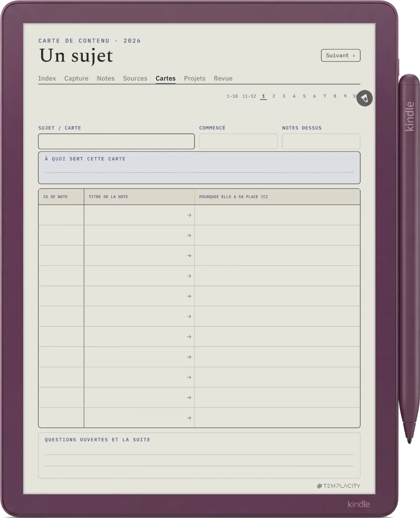Click the Carte de contenu · 2026 heading

point(89,41)
